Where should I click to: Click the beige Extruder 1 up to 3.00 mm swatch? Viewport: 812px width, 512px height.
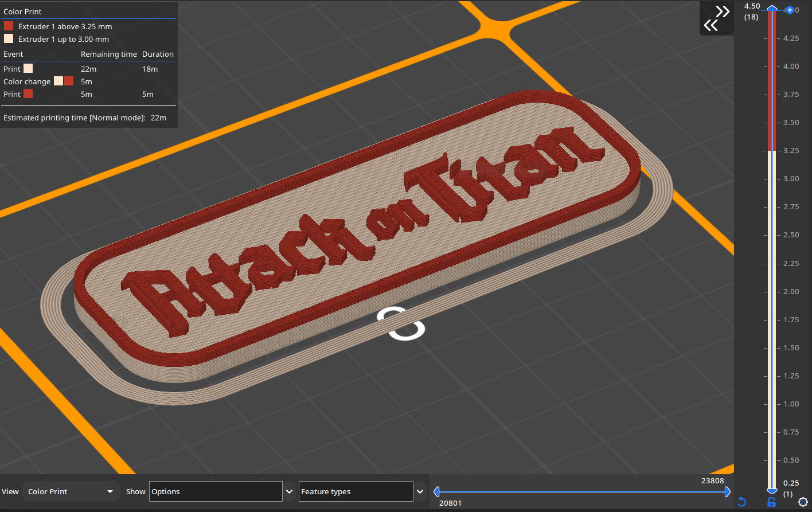[x=9, y=39]
